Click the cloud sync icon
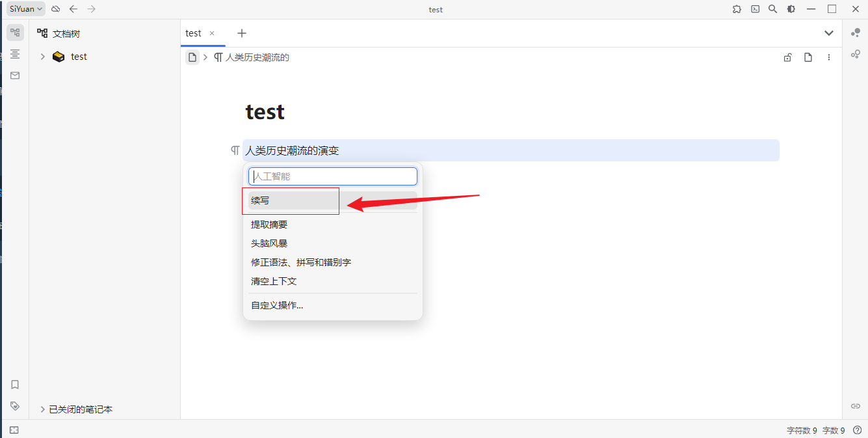868x438 pixels. (x=56, y=9)
